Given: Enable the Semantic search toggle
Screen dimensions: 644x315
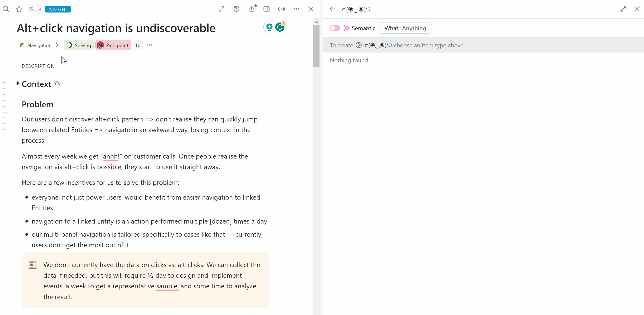Looking at the screenshot, I should 335,28.
